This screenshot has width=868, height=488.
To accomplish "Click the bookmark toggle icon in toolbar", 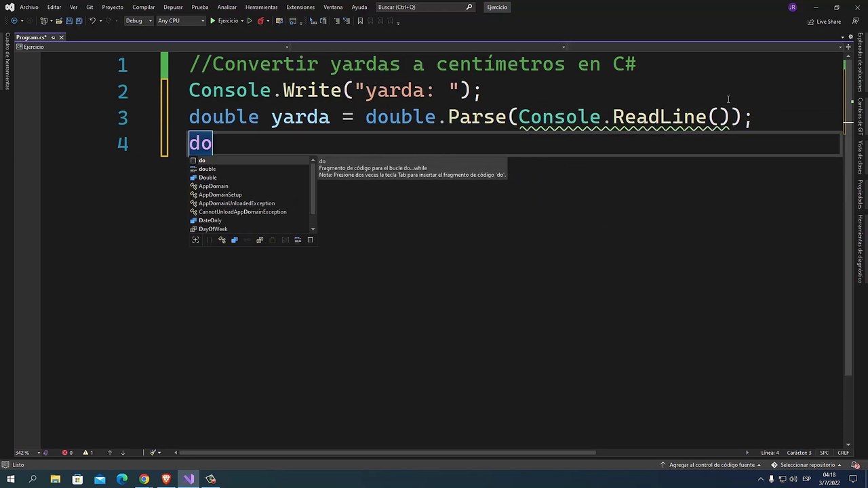I will 360,21.
